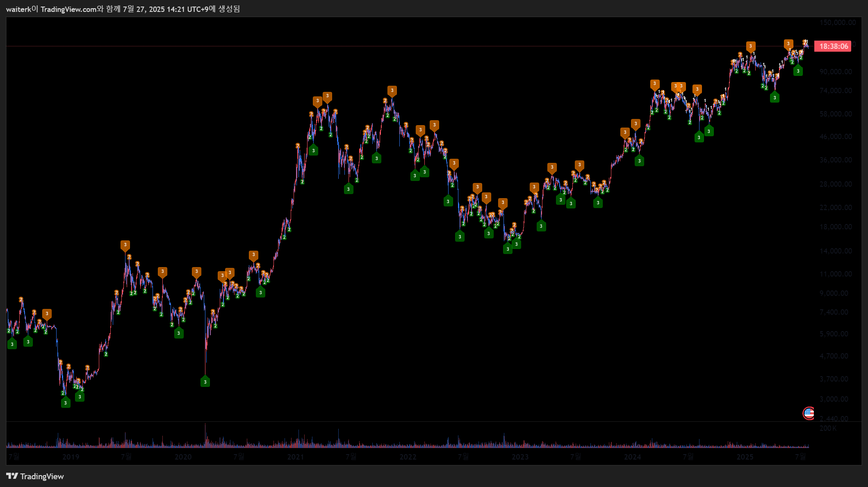The width and height of the screenshot is (868, 487).
Task: Click the waiterk snapshot header text
Action: (x=123, y=9)
